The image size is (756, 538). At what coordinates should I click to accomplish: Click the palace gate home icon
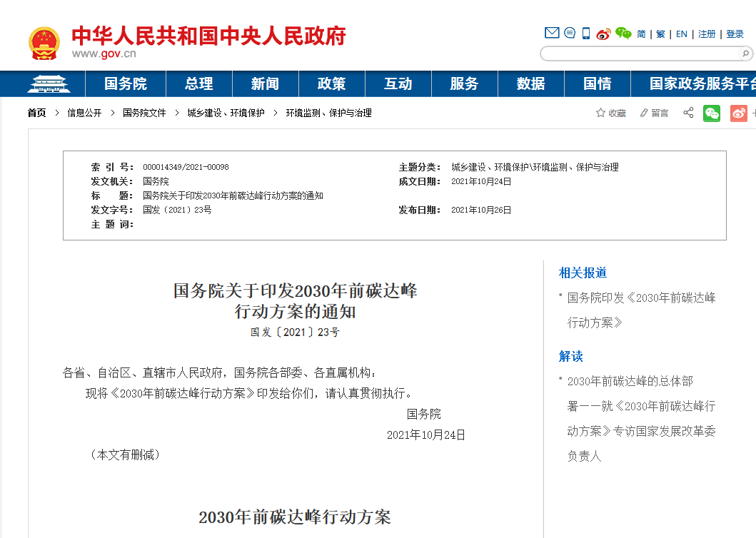pos(49,84)
